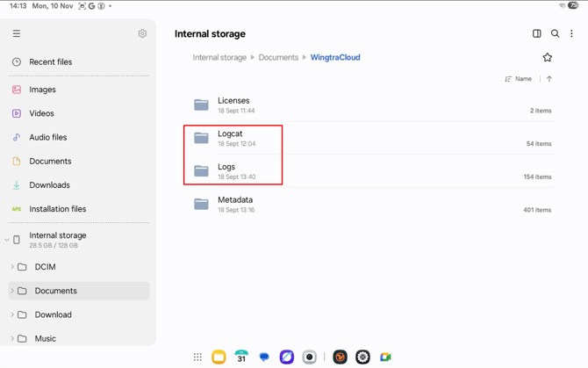Expand the Download folder chevron
Screen dimensions: 588x368
click(12, 314)
